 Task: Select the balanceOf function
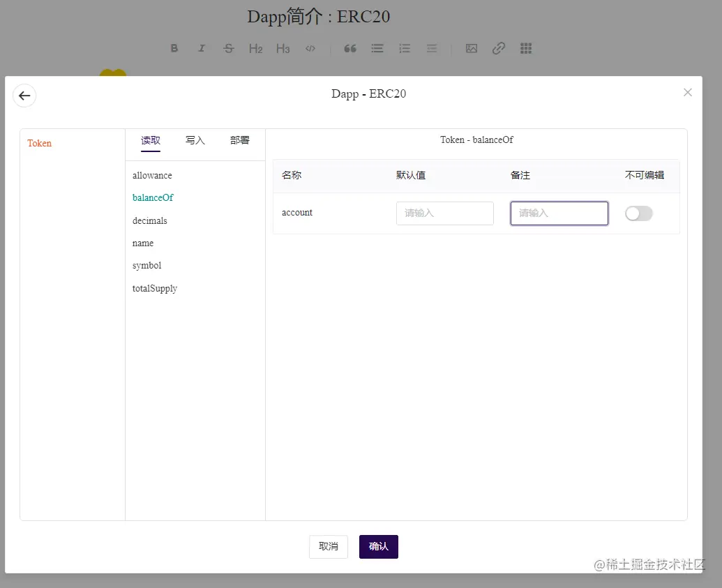click(x=153, y=197)
